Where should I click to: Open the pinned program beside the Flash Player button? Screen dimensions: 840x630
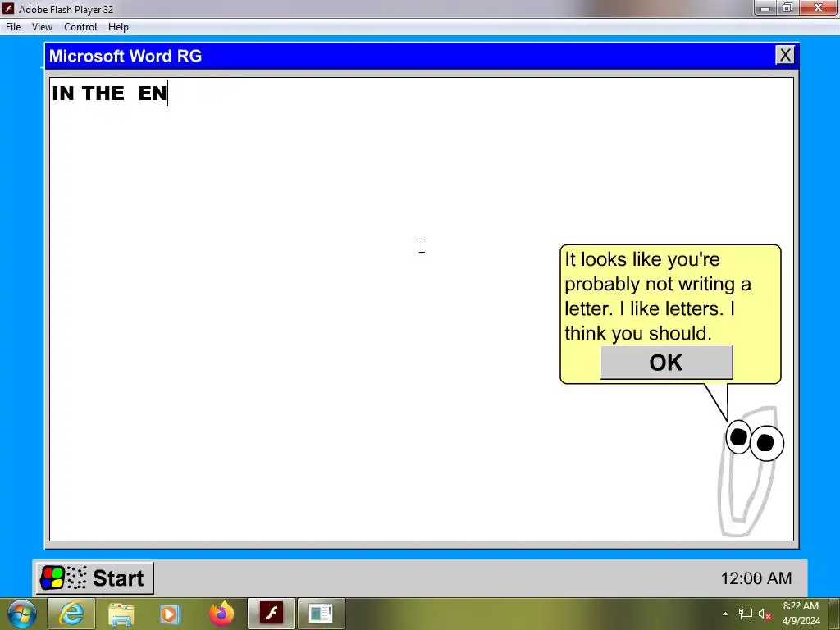click(321, 614)
